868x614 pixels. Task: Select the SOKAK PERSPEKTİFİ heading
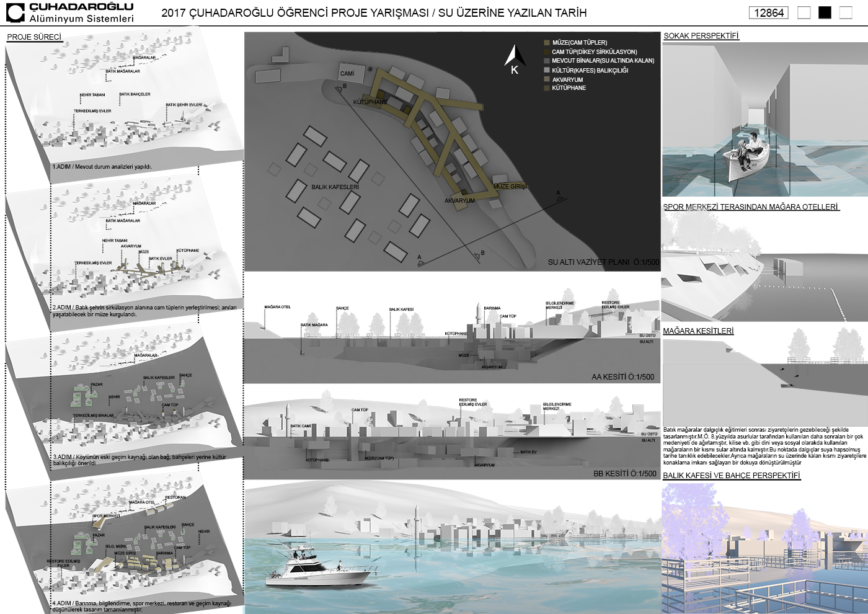pos(701,36)
